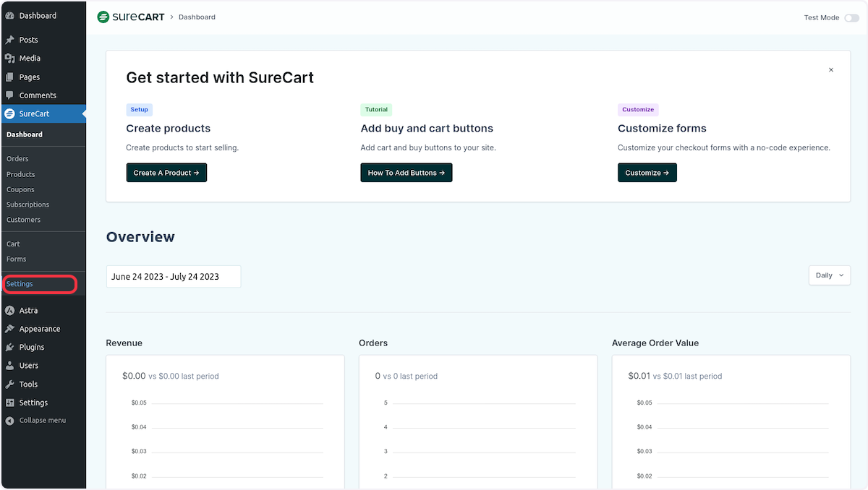Open the Plugins section

30,347
